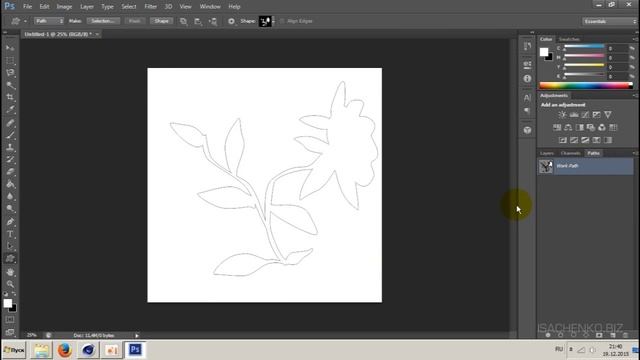Select the Healing Brush tool
The width and height of the screenshot is (640, 360).
pos(10,123)
